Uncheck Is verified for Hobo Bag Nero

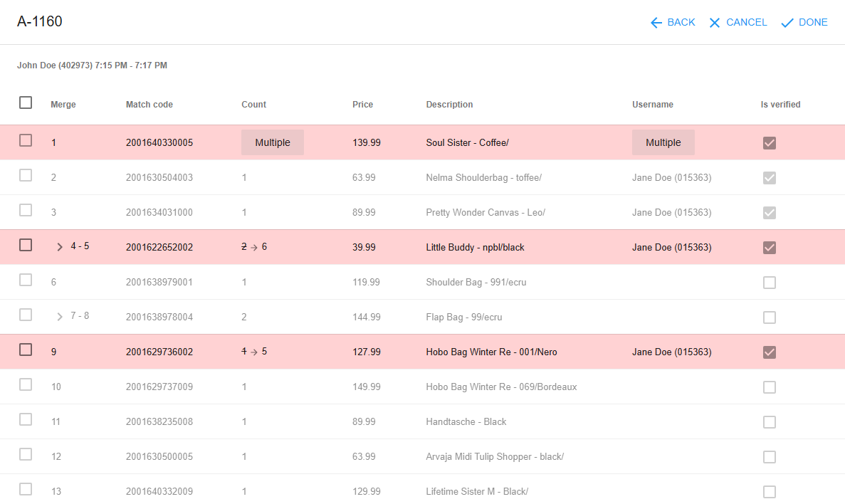coord(770,352)
